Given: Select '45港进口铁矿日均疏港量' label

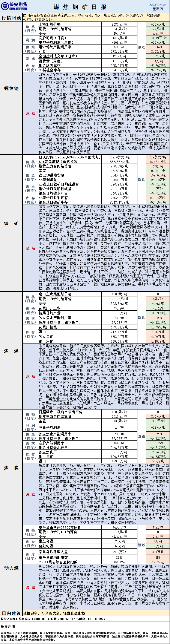Looking at the screenshot, I should pyautogui.click(x=59, y=184).
